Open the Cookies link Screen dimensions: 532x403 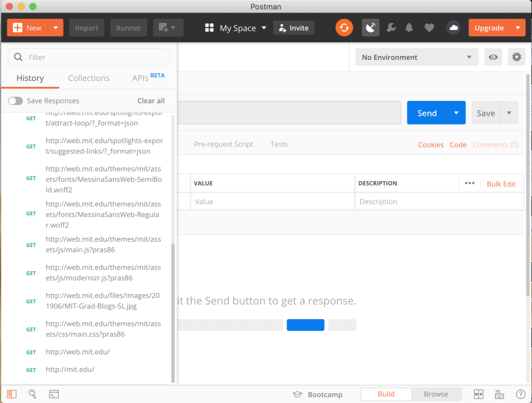tap(431, 145)
